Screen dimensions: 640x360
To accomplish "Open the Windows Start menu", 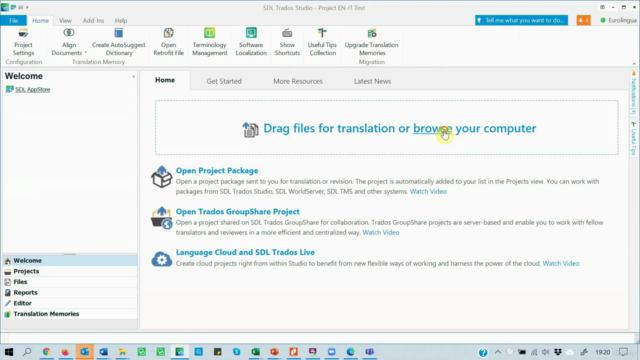I will (x=9, y=352).
